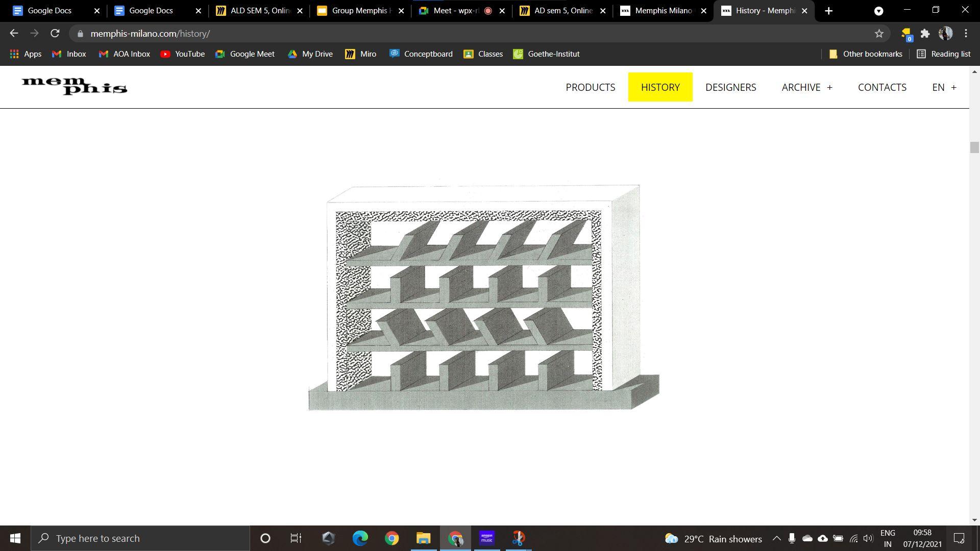
Task: Open Microsoft Edge from taskbar
Action: (x=360, y=538)
